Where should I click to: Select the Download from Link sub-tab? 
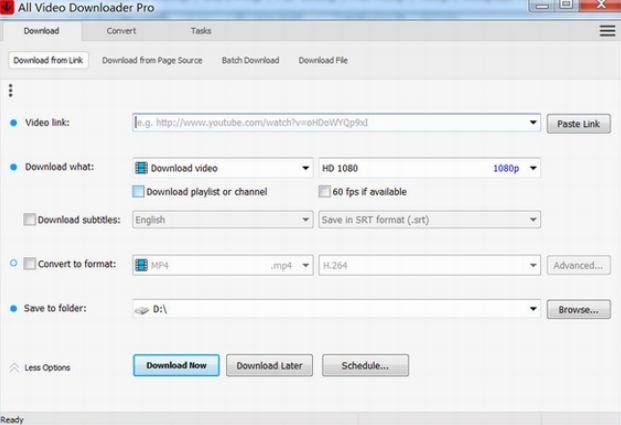[x=48, y=60]
